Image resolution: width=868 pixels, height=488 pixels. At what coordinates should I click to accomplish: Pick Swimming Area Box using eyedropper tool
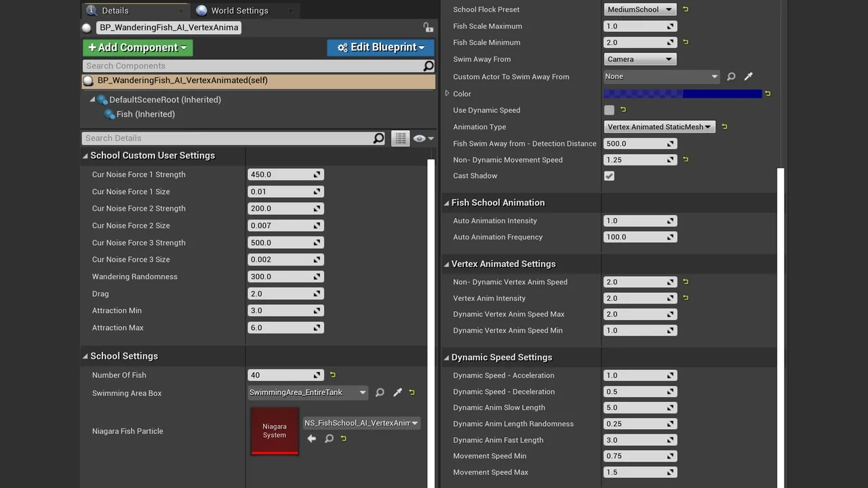pos(398,392)
